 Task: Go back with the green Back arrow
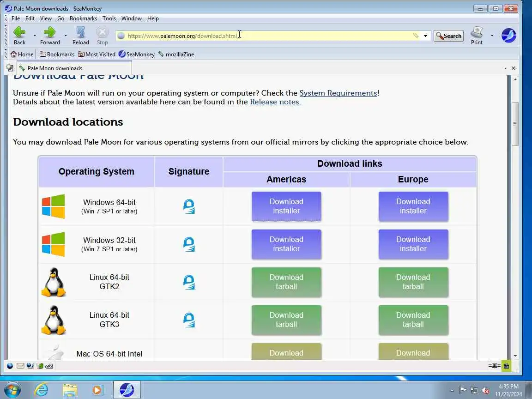pyautogui.click(x=19, y=36)
